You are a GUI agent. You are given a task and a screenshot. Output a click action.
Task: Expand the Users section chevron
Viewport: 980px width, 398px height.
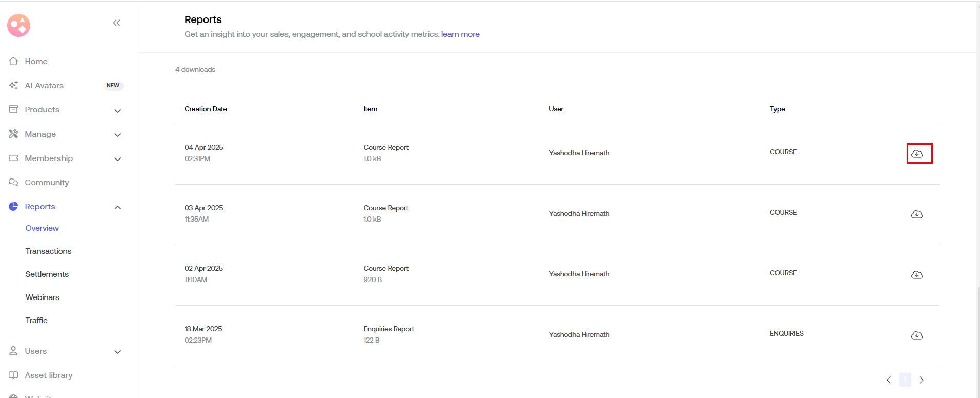[118, 352]
